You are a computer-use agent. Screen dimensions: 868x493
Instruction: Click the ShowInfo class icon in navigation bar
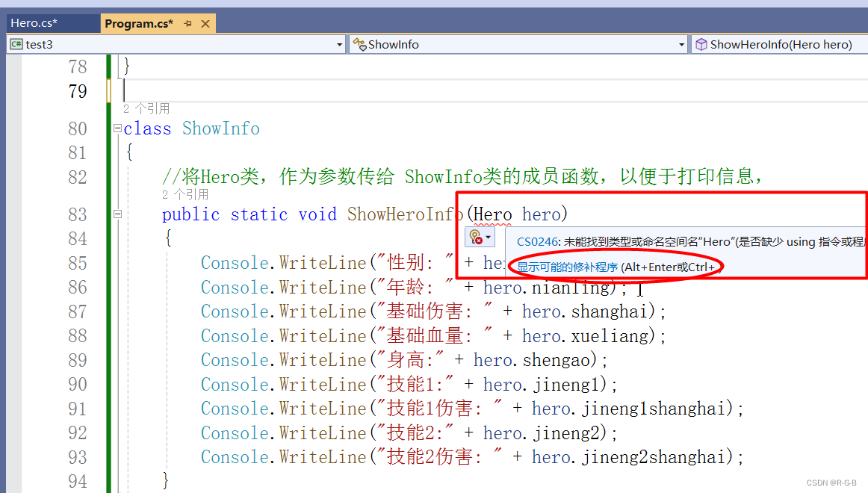(x=359, y=44)
